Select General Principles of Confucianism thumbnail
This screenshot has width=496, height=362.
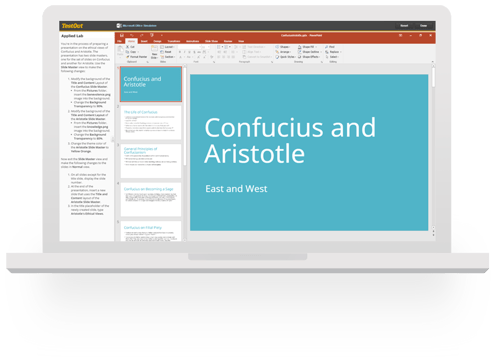coord(151,161)
